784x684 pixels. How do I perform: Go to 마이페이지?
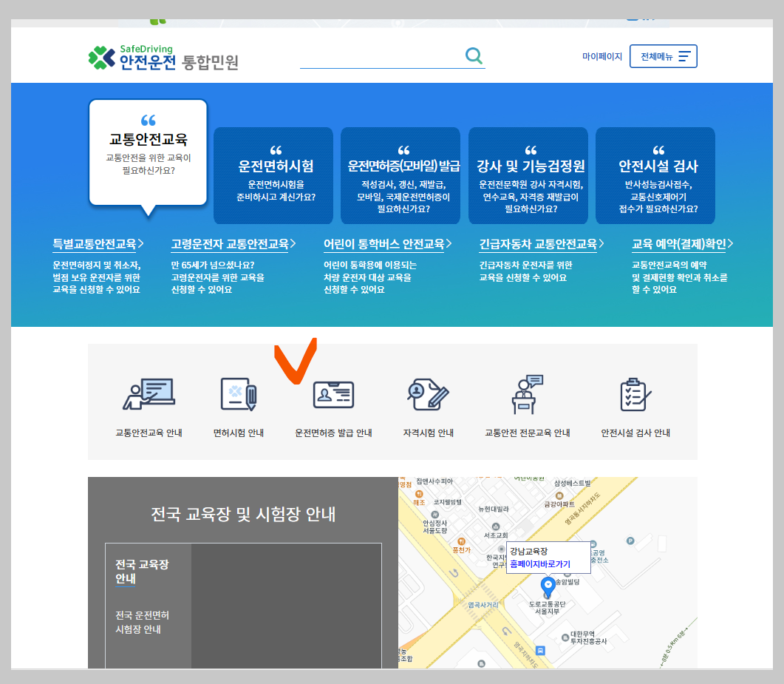click(x=604, y=56)
